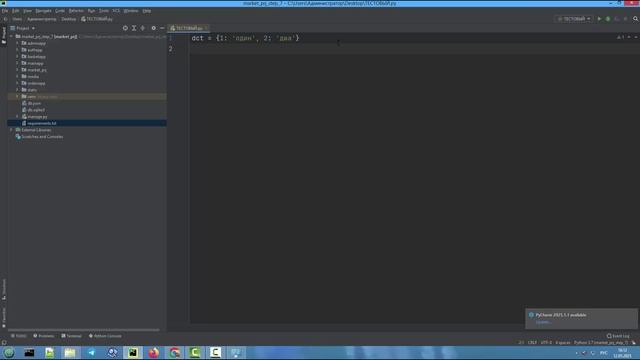This screenshot has height=360, width=640.
Task: Click the ТЕСТОВЫЙ.py breadcrumb in the navigation bar
Action: (x=97, y=19)
